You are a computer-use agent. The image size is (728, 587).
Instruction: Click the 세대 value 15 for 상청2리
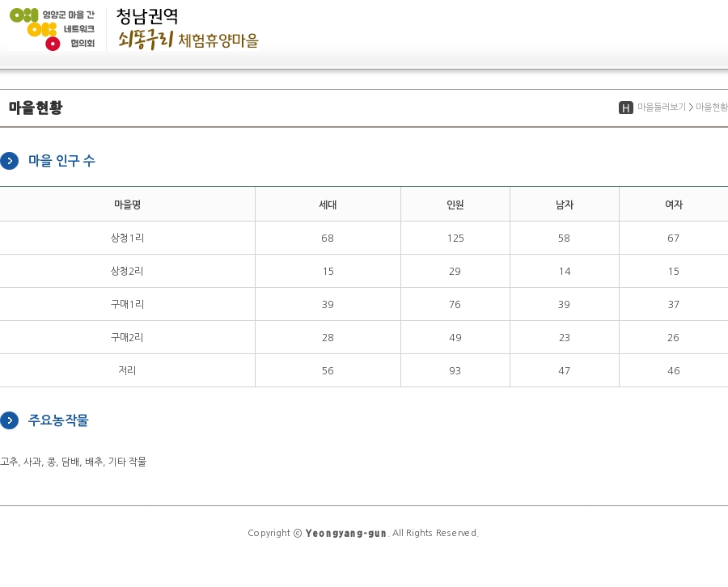click(x=328, y=271)
